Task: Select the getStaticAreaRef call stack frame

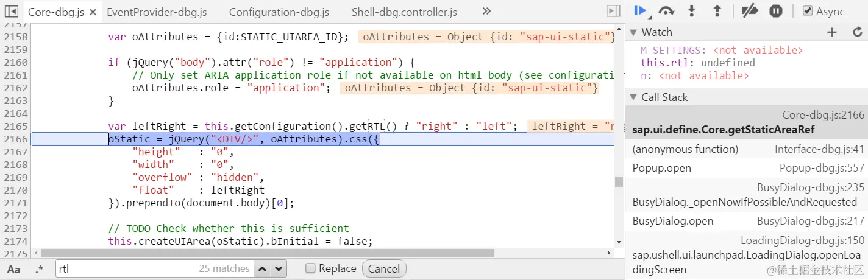Action: pos(747,122)
